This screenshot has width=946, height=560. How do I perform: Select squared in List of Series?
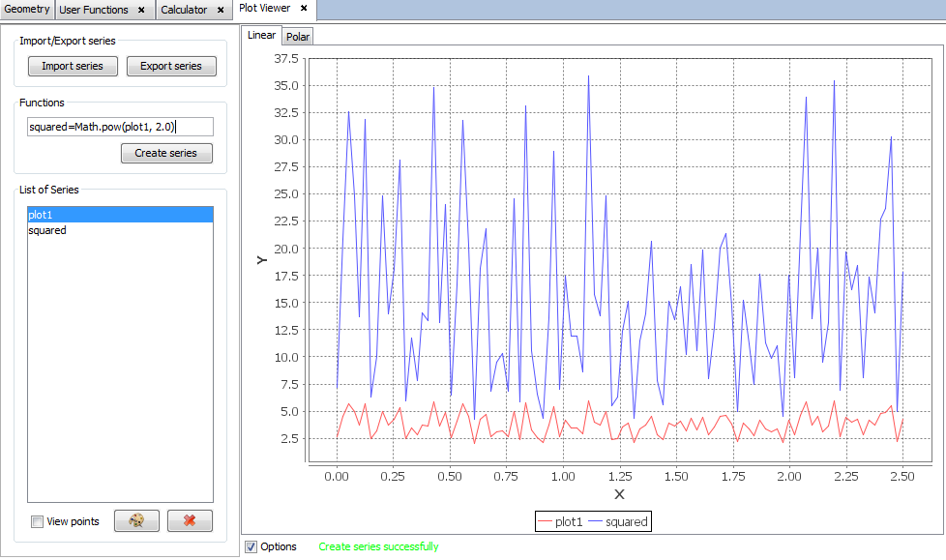tap(47, 230)
